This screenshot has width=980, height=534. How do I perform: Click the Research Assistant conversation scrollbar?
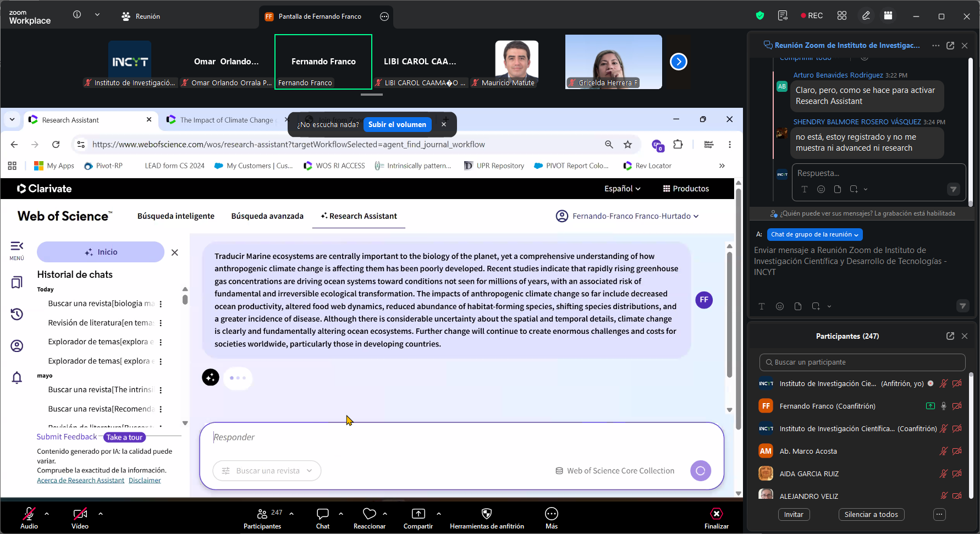pos(730,315)
